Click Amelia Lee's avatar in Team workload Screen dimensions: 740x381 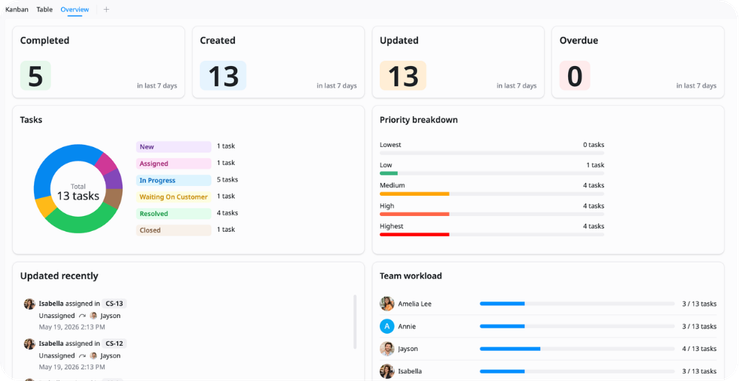coord(387,304)
